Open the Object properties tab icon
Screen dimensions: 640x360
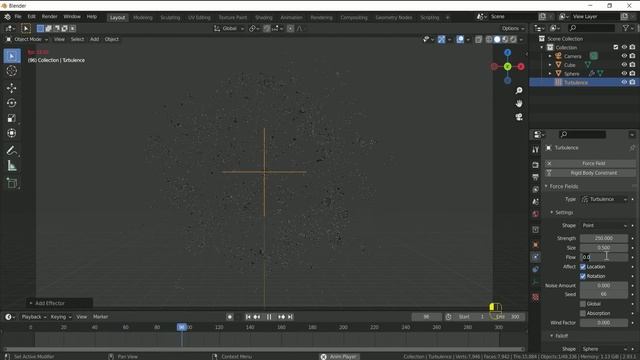coord(536,244)
